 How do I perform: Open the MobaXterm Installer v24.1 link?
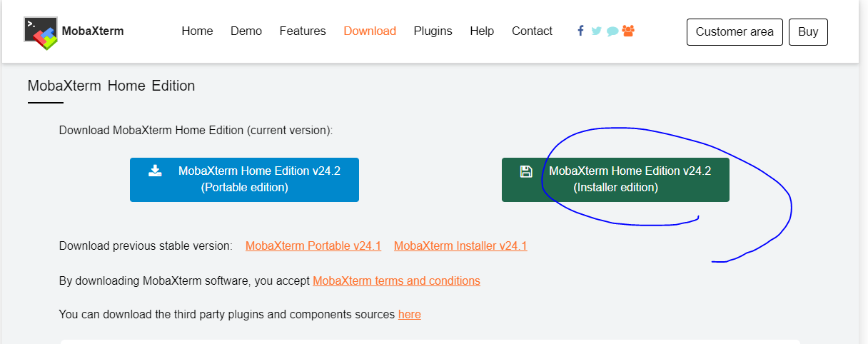[x=460, y=246]
